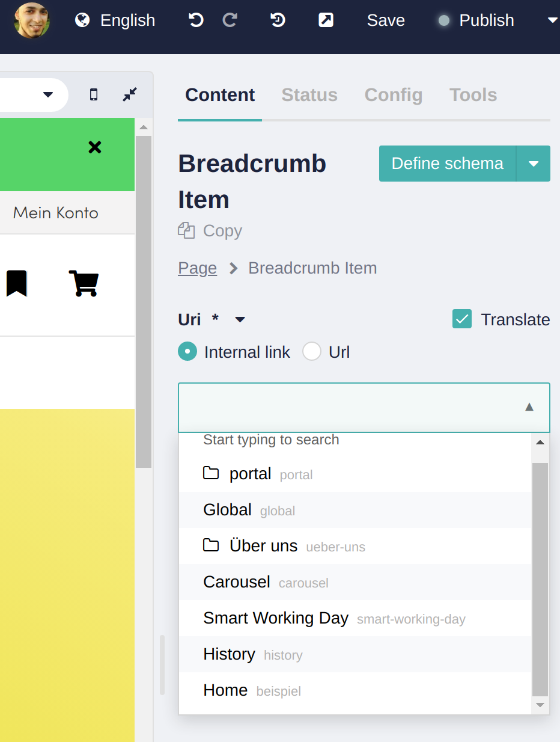The width and height of the screenshot is (560, 742).
Task: Open the Uri property dropdown caret
Action: 239,320
